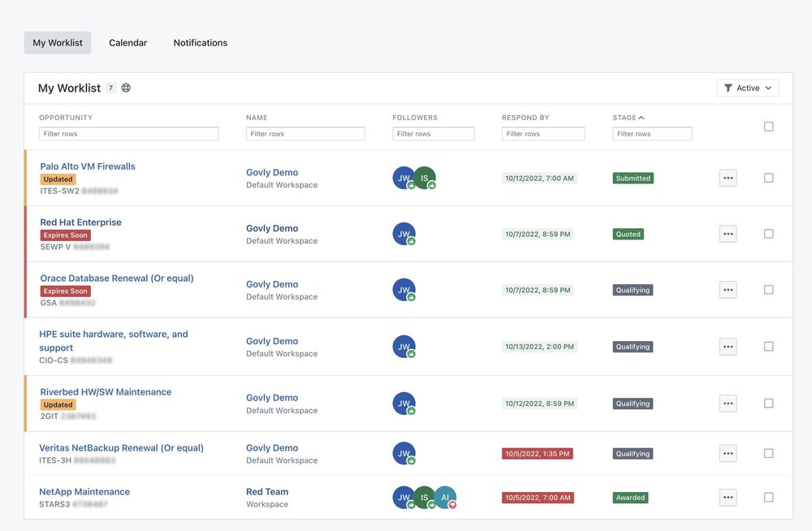Click the worklist count badge showing 7
Screen dimensions: 812x531
coord(110,88)
